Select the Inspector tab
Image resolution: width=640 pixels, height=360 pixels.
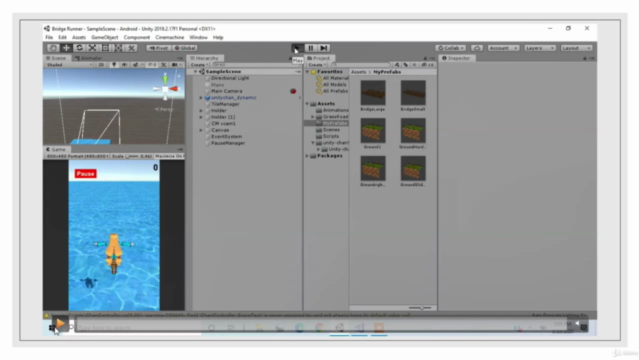click(457, 58)
